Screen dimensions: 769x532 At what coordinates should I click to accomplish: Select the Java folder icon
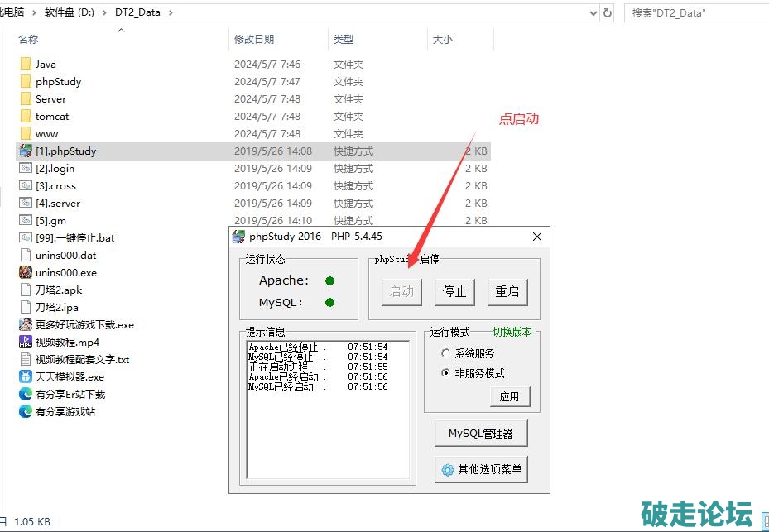[x=26, y=65]
